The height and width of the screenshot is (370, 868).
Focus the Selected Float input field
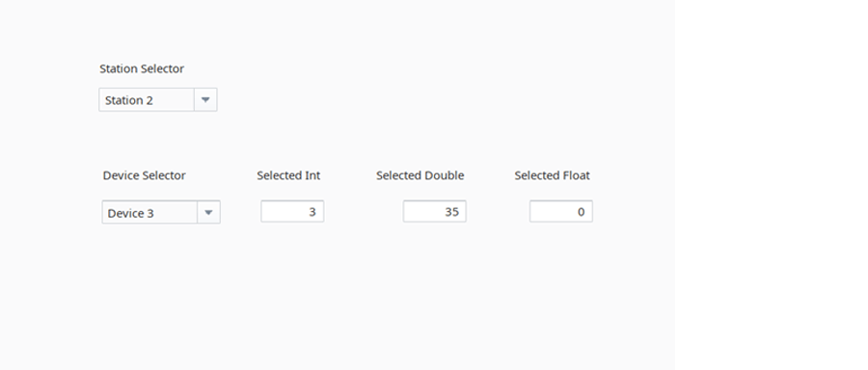pos(560,212)
